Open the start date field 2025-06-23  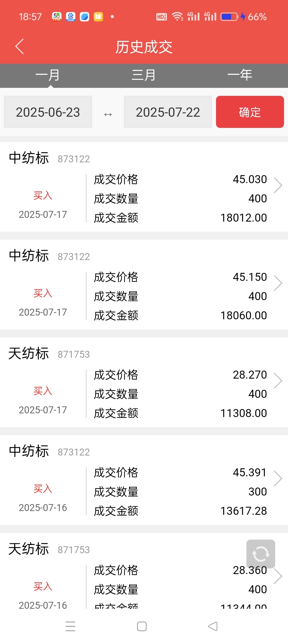pos(48,112)
